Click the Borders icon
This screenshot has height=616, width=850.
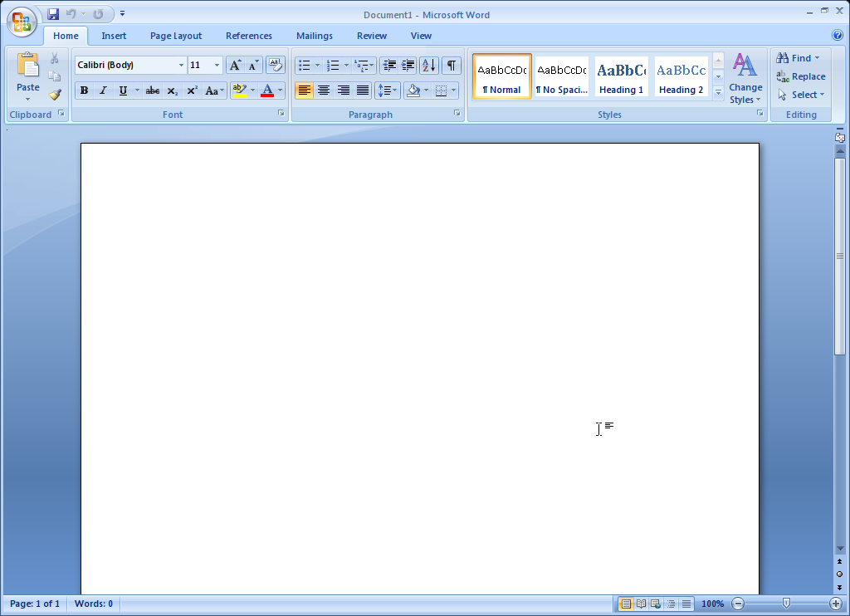[x=442, y=90]
